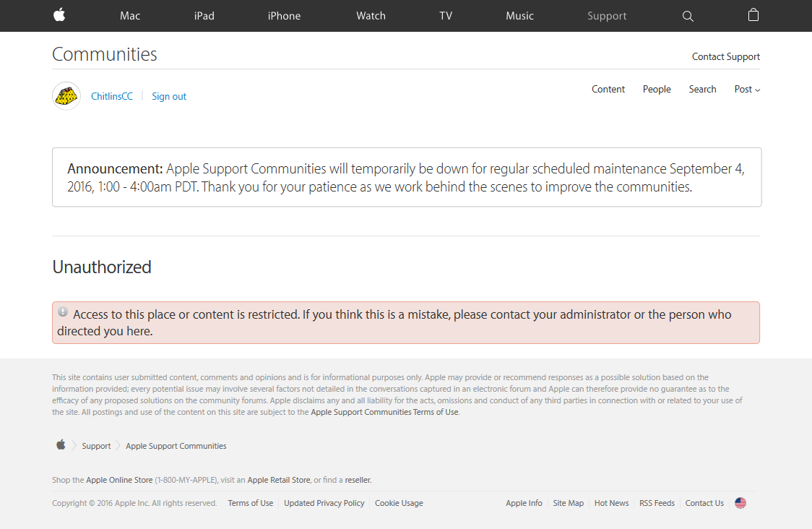812x529 pixels.
Task: Open the Watch menu item
Action: (371, 16)
